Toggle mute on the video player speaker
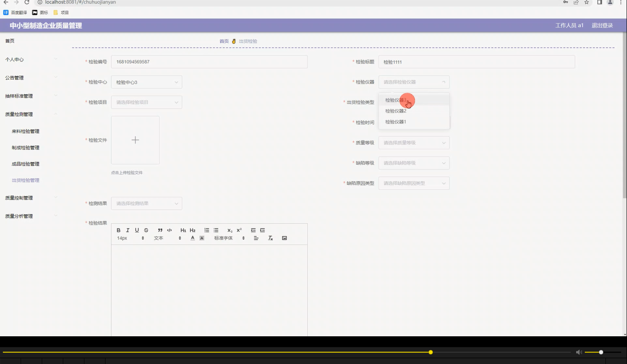The image size is (627, 364). click(x=579, y=352)
